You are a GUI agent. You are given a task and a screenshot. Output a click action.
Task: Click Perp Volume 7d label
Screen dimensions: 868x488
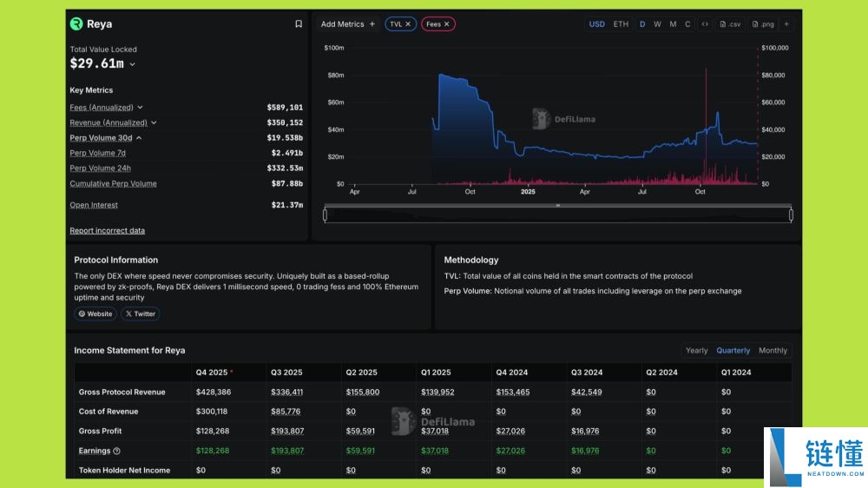click(x=97, y=153)
